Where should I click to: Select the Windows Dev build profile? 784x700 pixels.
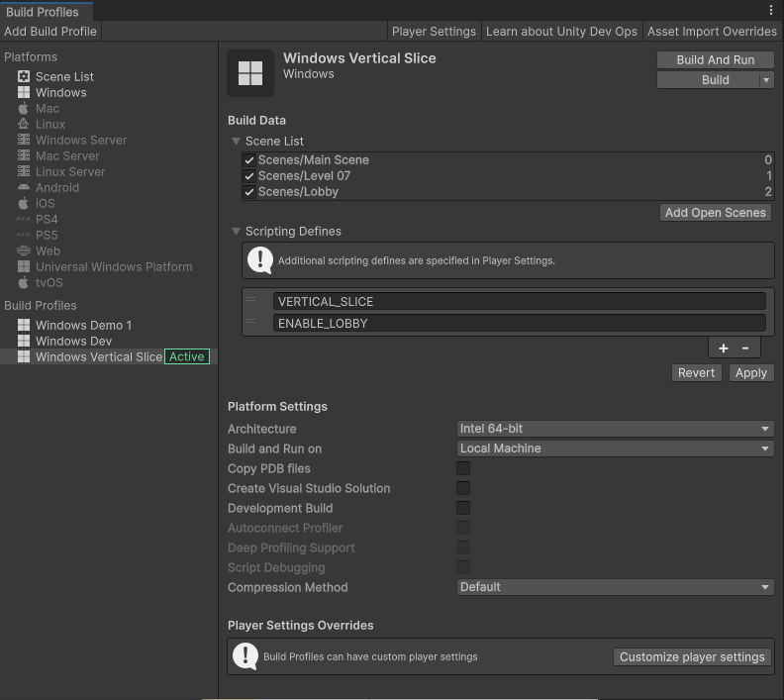pos(73,341)
